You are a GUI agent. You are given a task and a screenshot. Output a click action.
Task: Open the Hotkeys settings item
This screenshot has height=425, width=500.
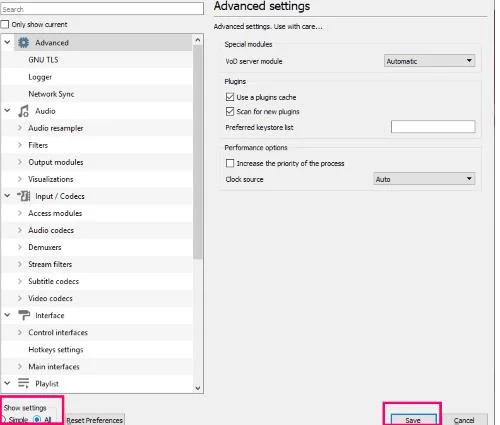point(56,349)
